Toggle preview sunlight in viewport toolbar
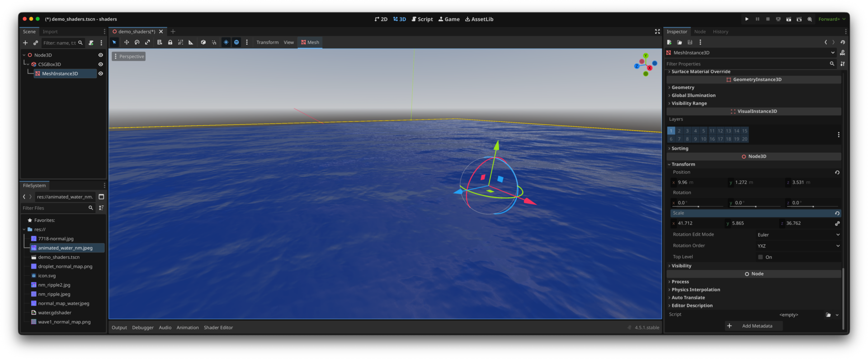Screen dimensions: 868x359 pyautogui.click(x=226, y=42)
